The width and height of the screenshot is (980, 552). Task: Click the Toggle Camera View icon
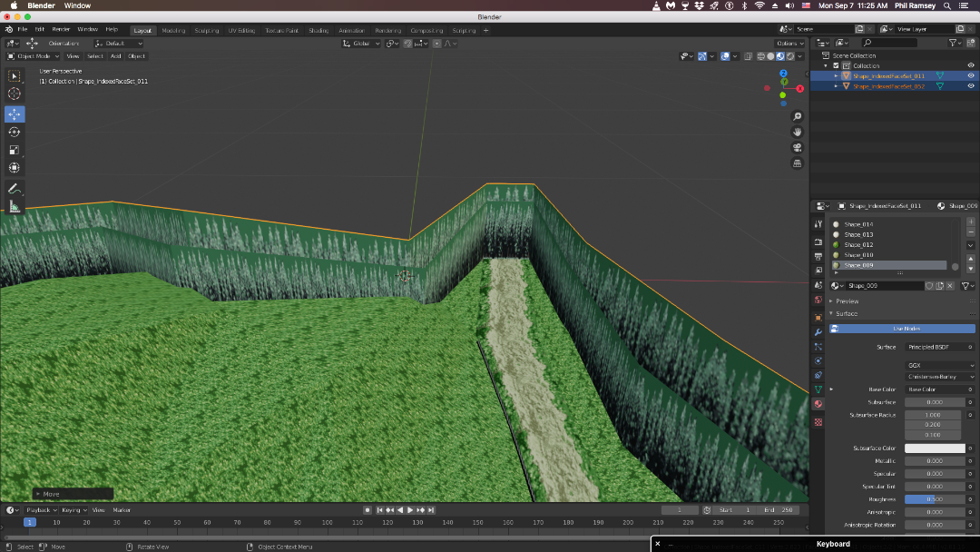click(x=798, y=148)
